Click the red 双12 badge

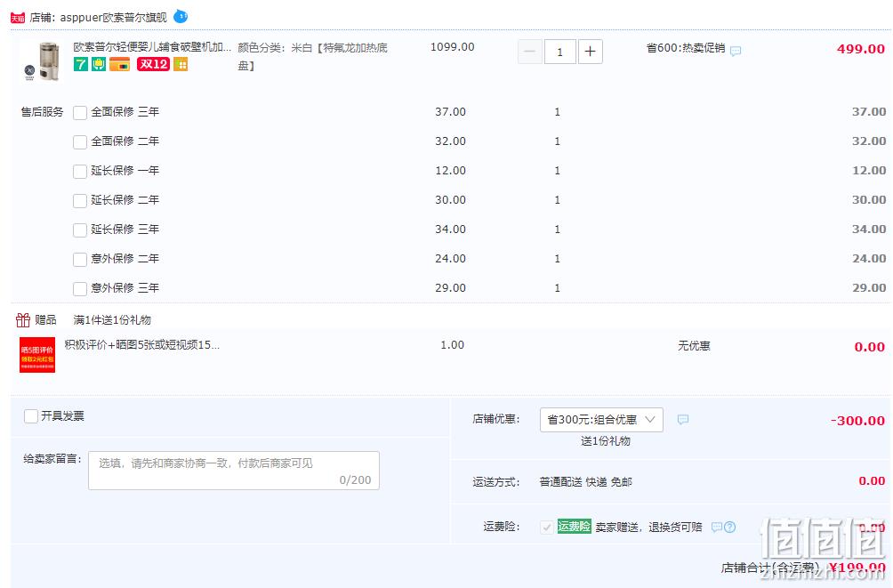click(153, 64)
